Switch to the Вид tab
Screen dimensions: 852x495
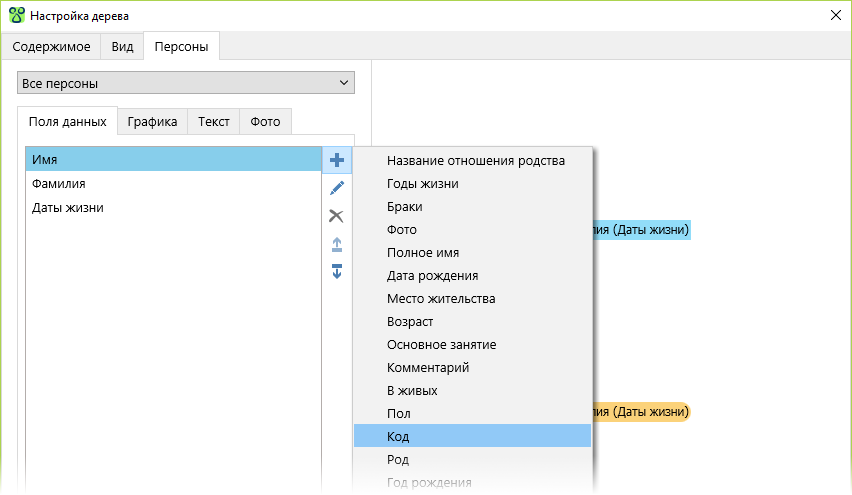coord(122,46)
